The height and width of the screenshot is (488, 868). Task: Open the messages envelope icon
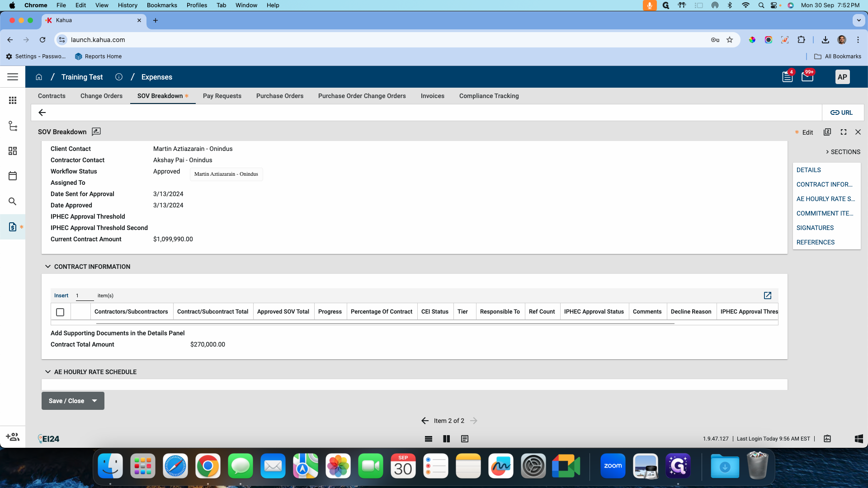tap(807, 77)
